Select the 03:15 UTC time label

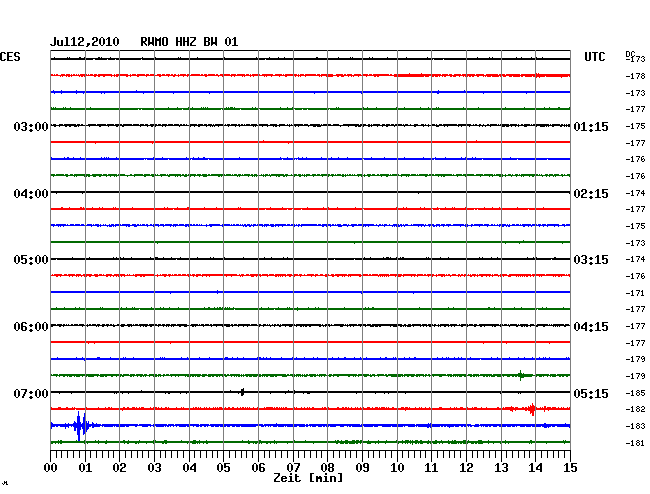point(591,260)
